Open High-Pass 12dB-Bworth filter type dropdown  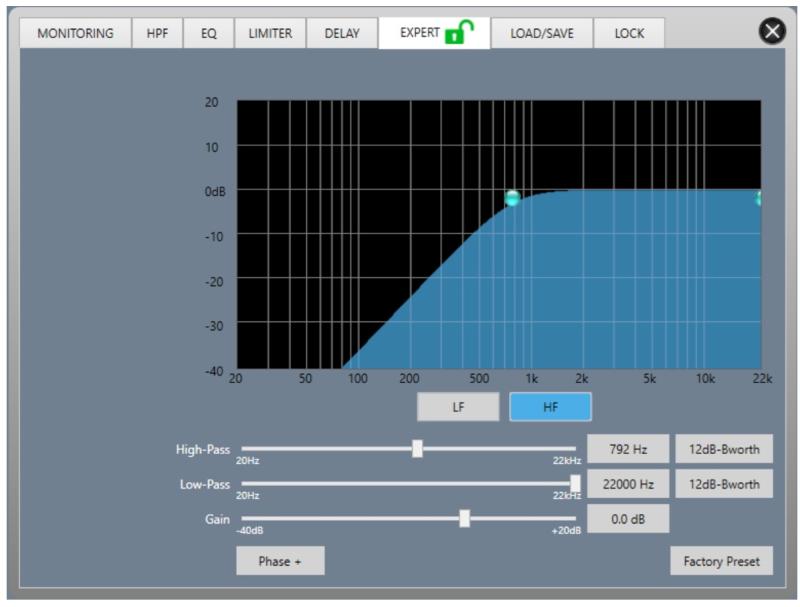[723, 450]
